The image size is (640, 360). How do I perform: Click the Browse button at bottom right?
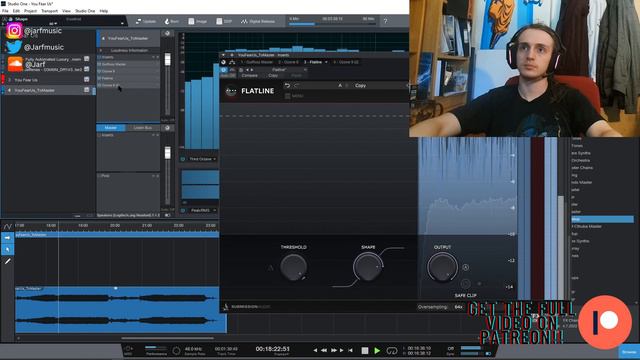pos(629,352)
